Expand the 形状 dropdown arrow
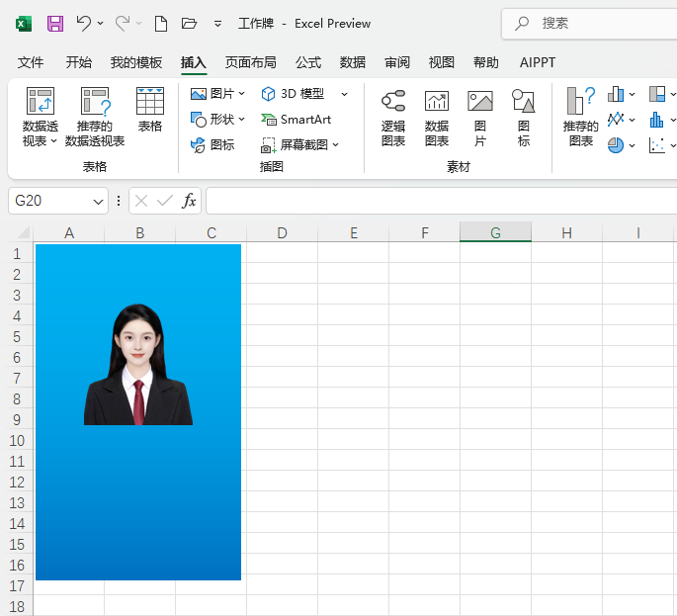 pos(242,120)
